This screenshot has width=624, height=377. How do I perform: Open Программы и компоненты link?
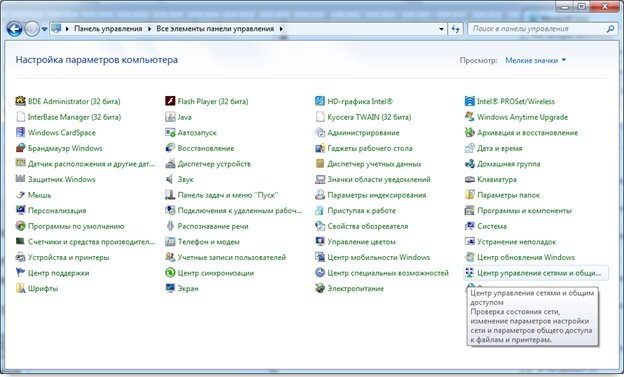tap(524, 211)
